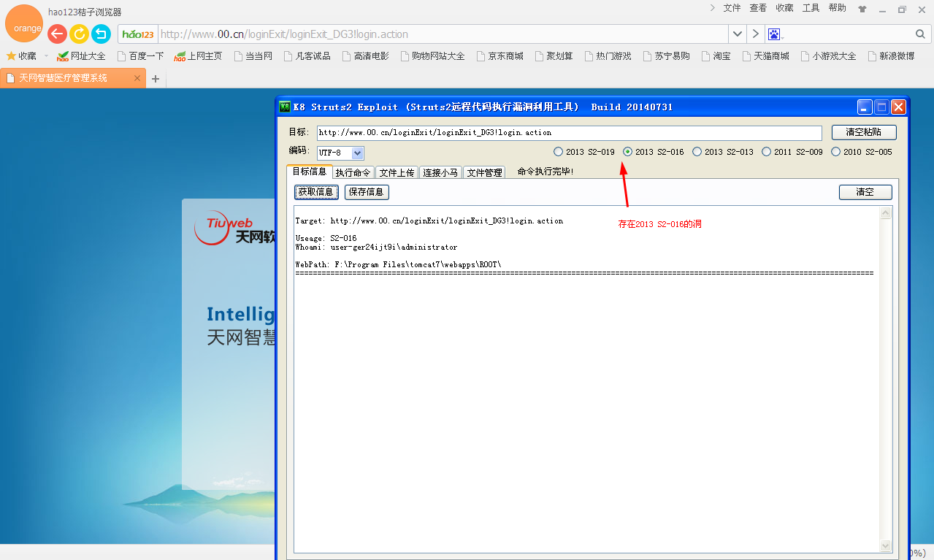Click the 保存信息 button
934x560 pixels.
[367, 192]
